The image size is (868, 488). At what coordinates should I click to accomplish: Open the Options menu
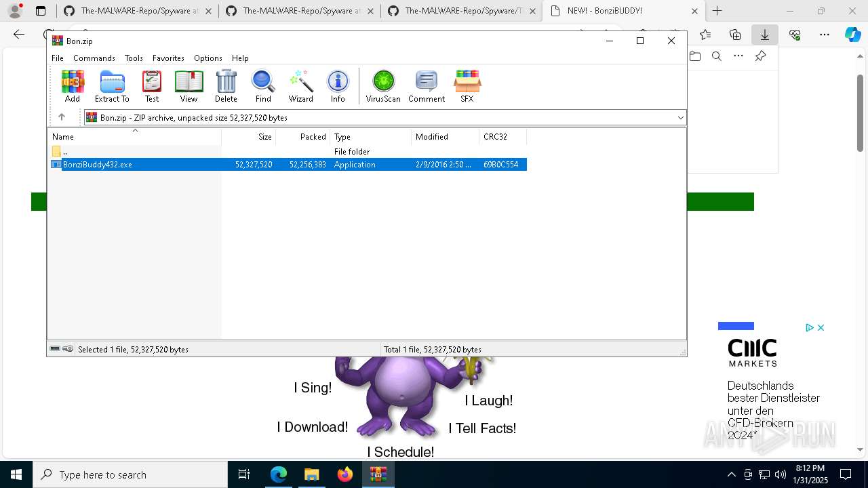click(208, 58)
